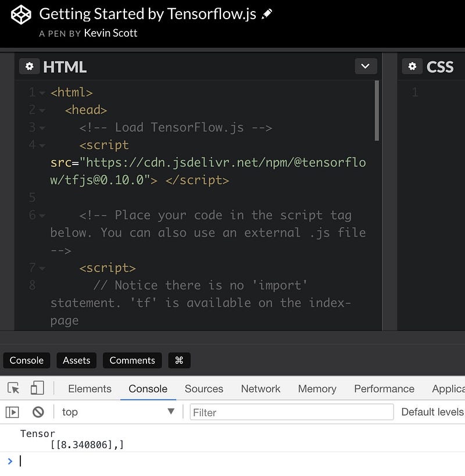The width and height of the screenshot is (465, 476).
Task: Collapse the script tag on line 4
Action: point(42,146)
